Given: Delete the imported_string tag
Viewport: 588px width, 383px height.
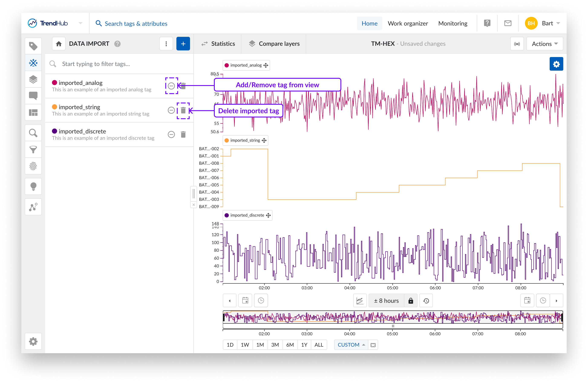Looking at the screenshot, I should click(183, 110).
